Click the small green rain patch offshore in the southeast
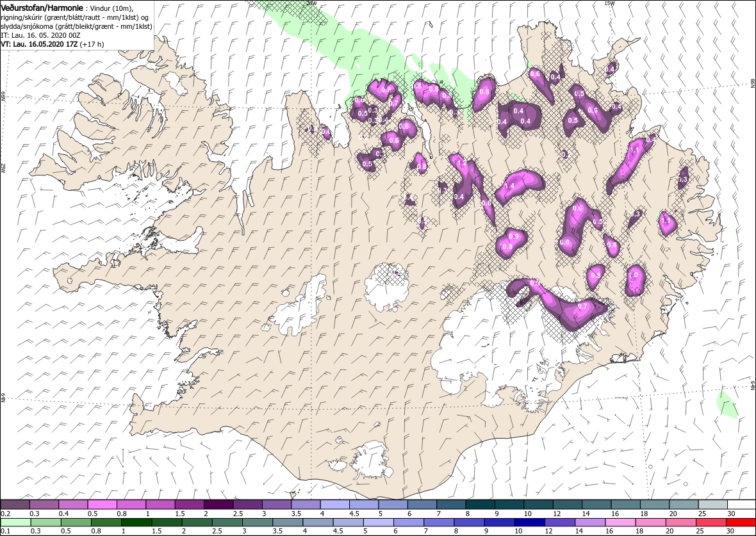Image resolution: width=756 pixels, height=536 pixels. coord(727,405)
